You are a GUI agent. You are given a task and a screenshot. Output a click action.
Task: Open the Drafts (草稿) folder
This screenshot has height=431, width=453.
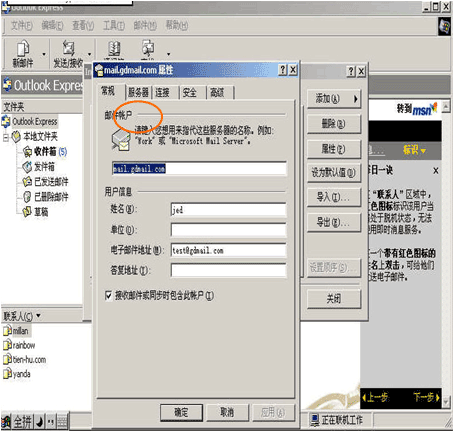[x=35, y=212]
